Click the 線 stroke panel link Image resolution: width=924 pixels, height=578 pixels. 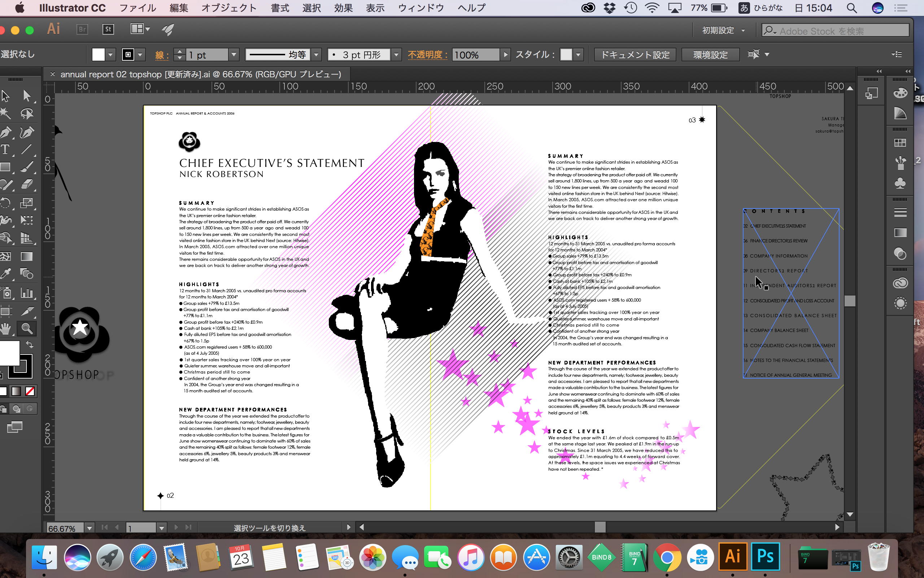162,55
